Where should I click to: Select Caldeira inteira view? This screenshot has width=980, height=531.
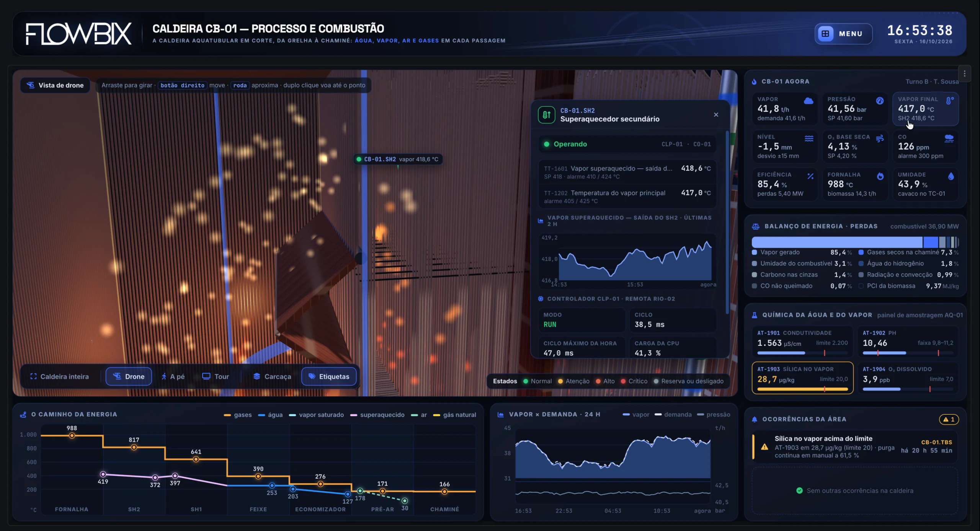pyautogui.click(x=59, y=376)
